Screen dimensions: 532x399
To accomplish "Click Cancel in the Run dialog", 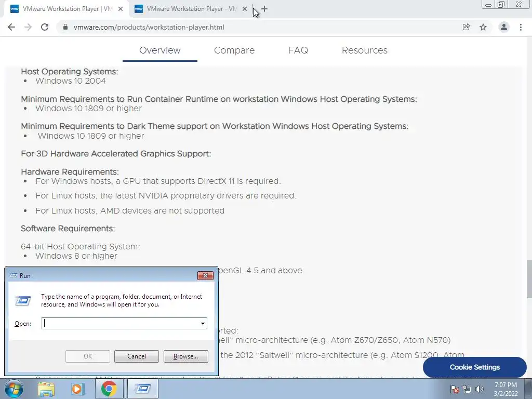I will (137, 356).
